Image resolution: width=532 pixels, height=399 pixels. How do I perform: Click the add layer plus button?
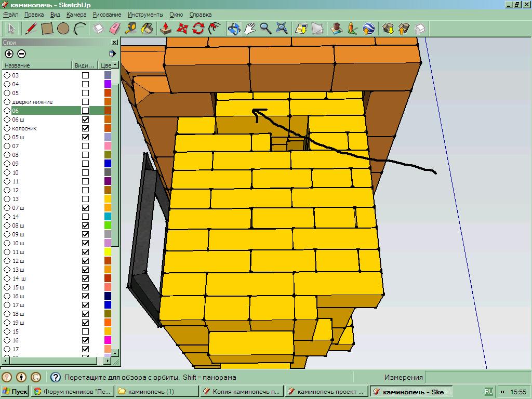(x=9, y=54)
